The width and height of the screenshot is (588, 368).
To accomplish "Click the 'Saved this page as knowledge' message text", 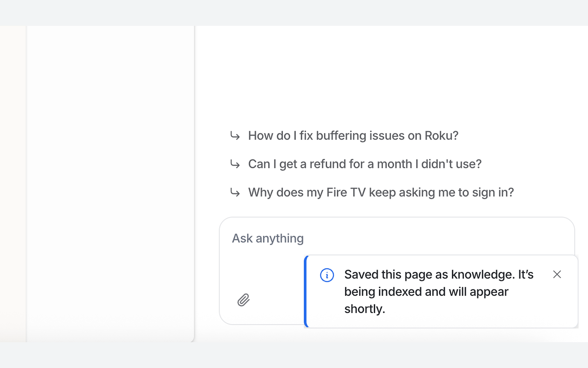I will [439, 291].
